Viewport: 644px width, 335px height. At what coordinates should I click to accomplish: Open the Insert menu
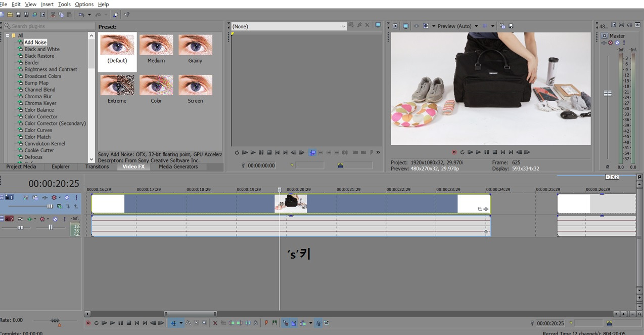(47, 4)
